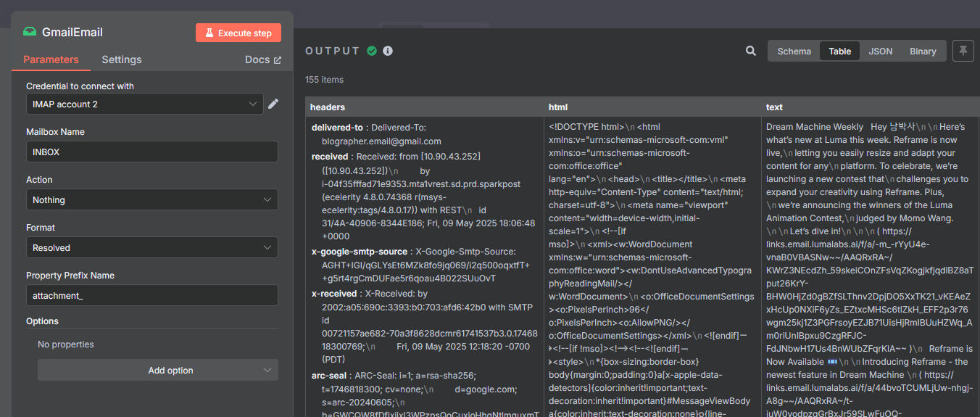The width and height of the screenshot is (980, 417).
Task: Click the 155 items count label
Action: coord(324,80)
